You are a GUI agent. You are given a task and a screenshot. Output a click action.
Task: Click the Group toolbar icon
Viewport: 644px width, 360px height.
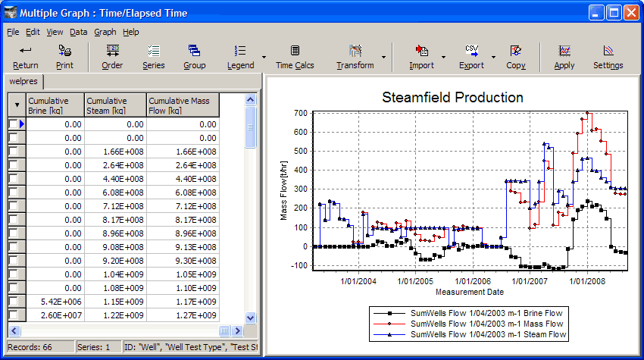pyautogui.click(x=194, y=51)
